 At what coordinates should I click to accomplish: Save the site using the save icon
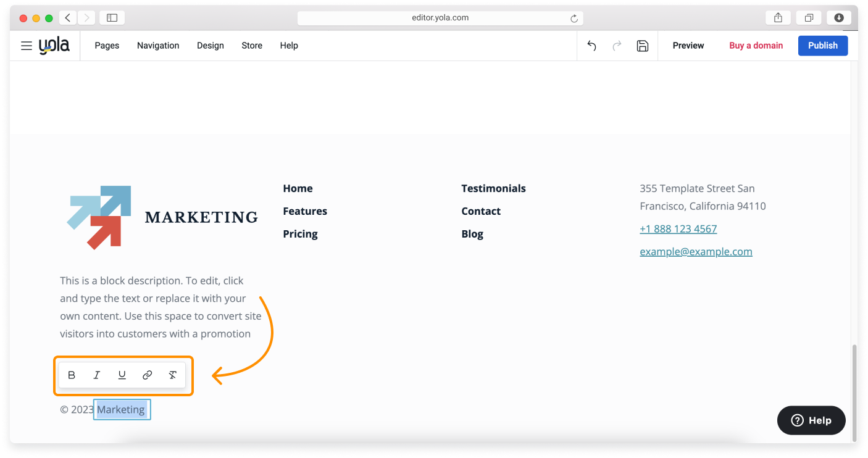click(x=643, y=45)
